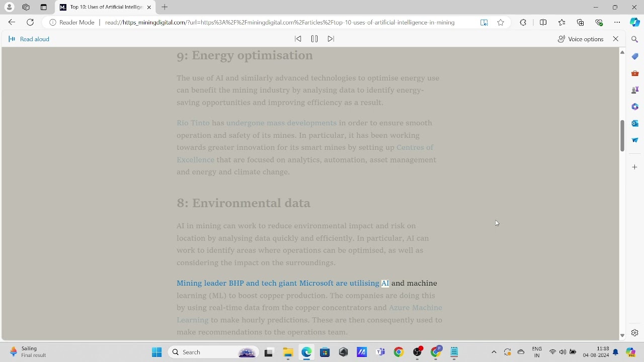644x362 pixels.
Task: Open the Windows Start menu
Action: tap(157, 352)
